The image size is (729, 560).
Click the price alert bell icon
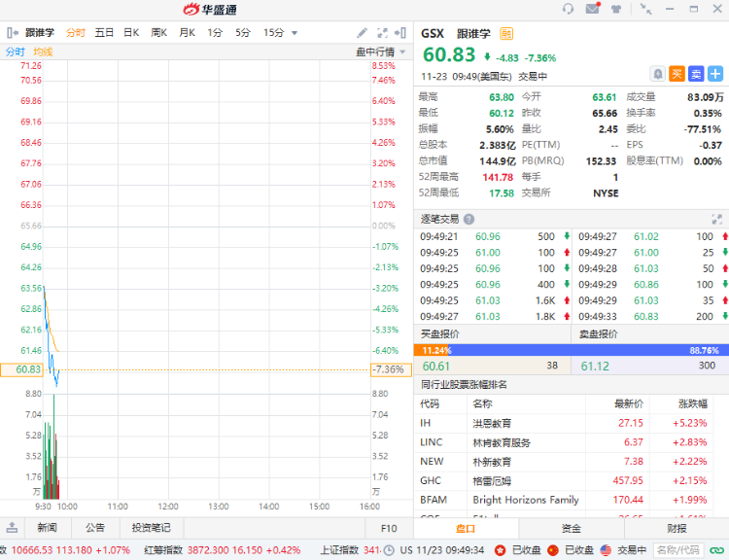click(x=658, y=73)
